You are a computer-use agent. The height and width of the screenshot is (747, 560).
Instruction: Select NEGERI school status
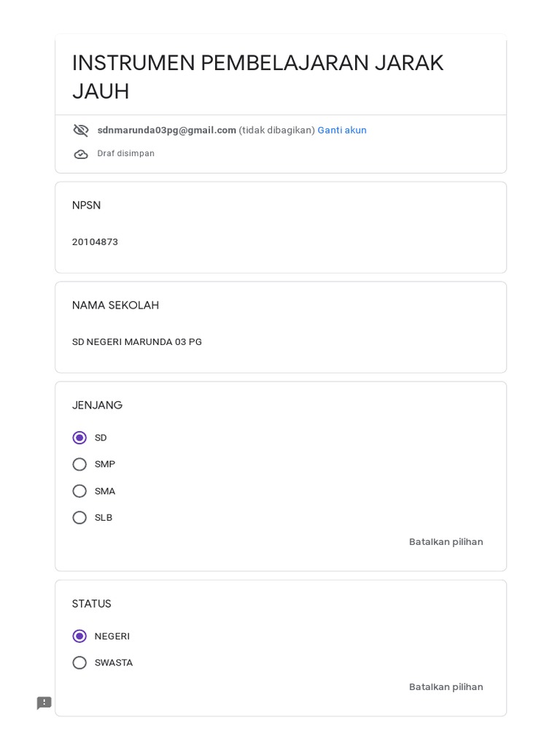80,636
